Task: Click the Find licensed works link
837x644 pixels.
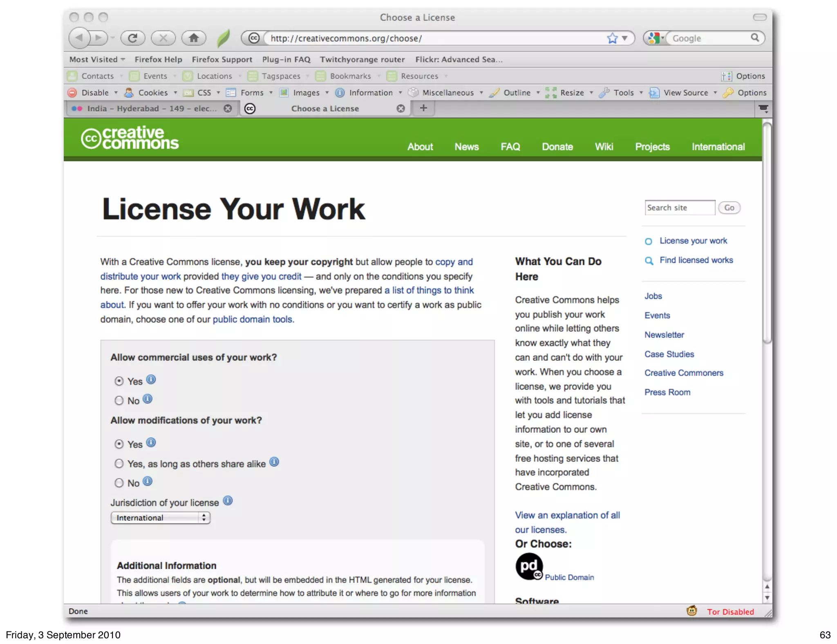Action: [x=696, y=260]
